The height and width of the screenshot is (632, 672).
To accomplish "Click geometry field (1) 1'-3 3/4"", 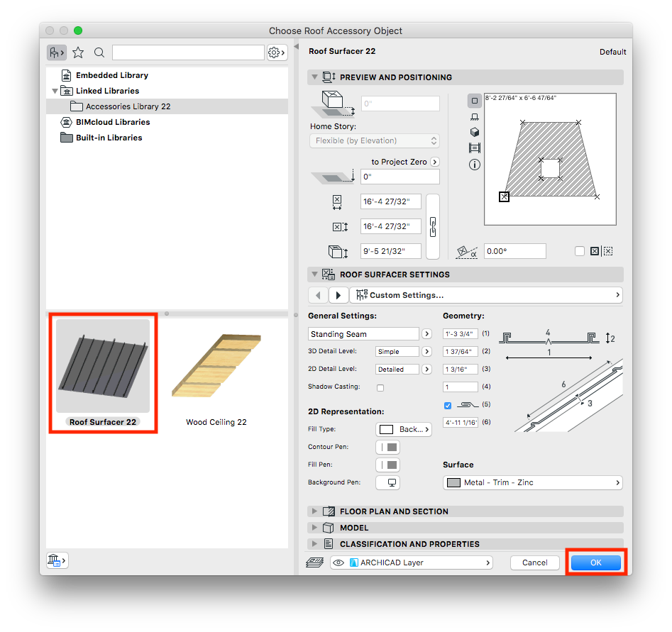I will pos(460,334).
